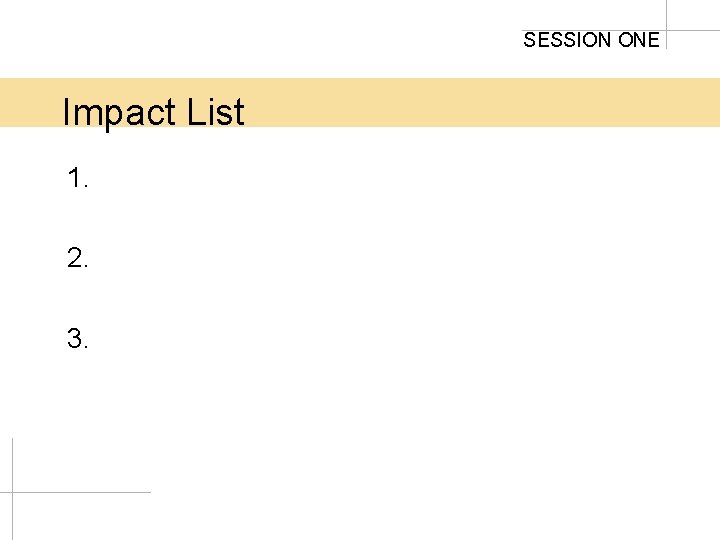720x540 pixels.
Task: Click list number 1.
Action: 77,178
